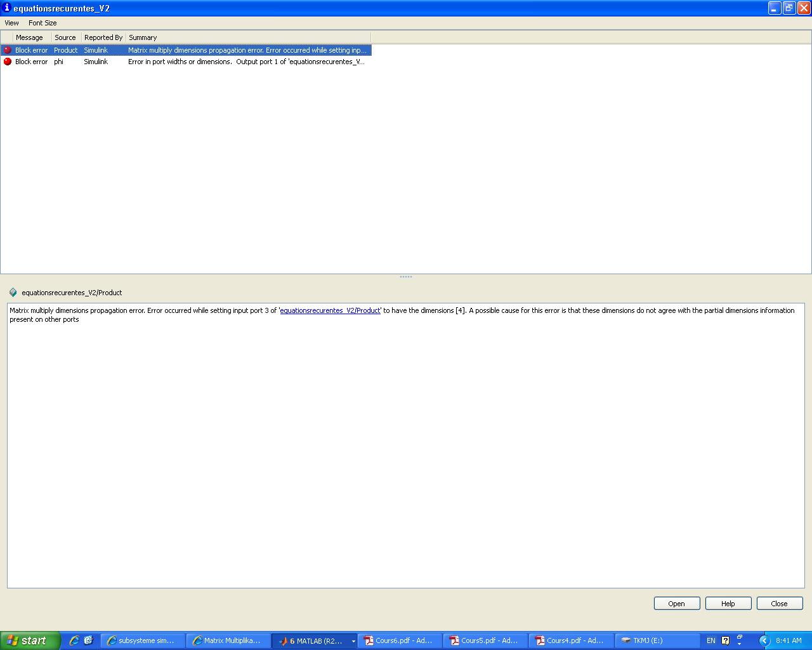Viewport: 812px width, 650px height.
Task: Sort by the Reported By column header
Action: click(103, 37)
